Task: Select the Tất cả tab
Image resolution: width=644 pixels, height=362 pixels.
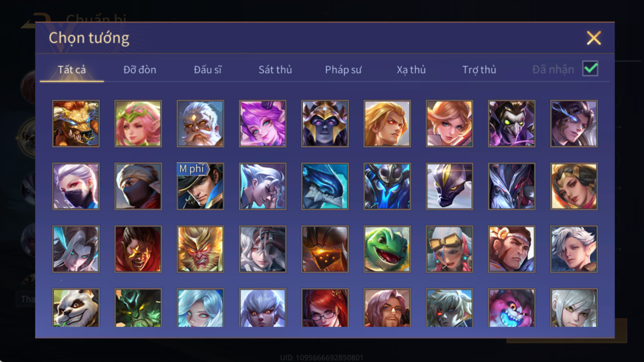Action: (x=72, y=69)
